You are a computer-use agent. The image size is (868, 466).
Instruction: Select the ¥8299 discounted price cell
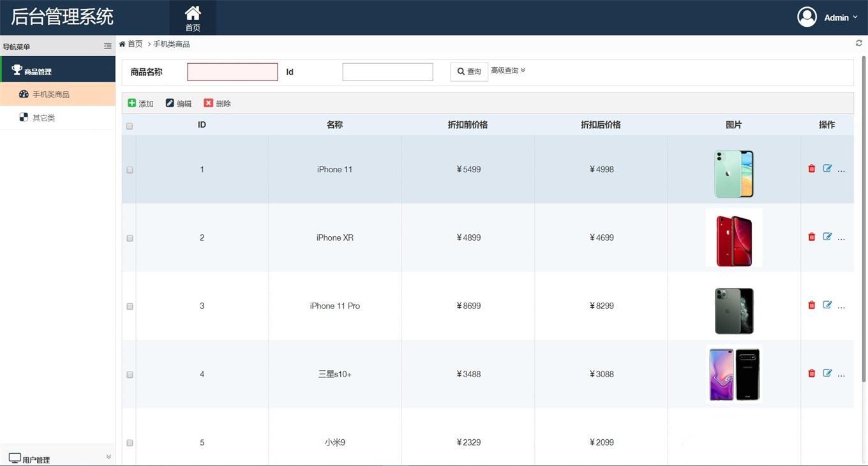tap(601, 306)
